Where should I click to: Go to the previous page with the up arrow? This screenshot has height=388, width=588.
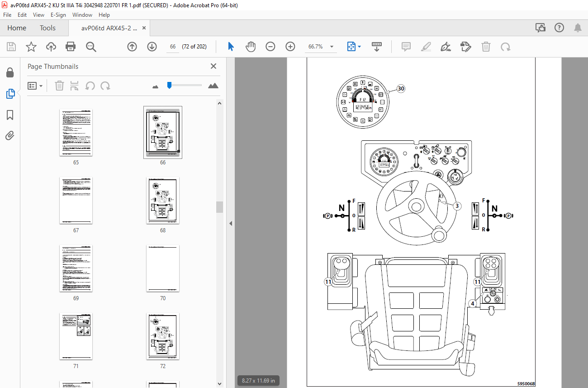[132, 47]
